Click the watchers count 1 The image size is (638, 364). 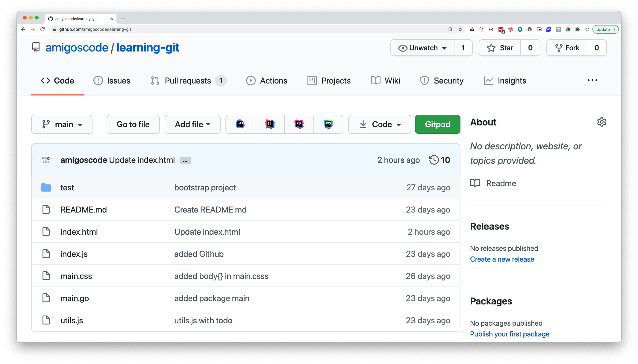point(463,48)
